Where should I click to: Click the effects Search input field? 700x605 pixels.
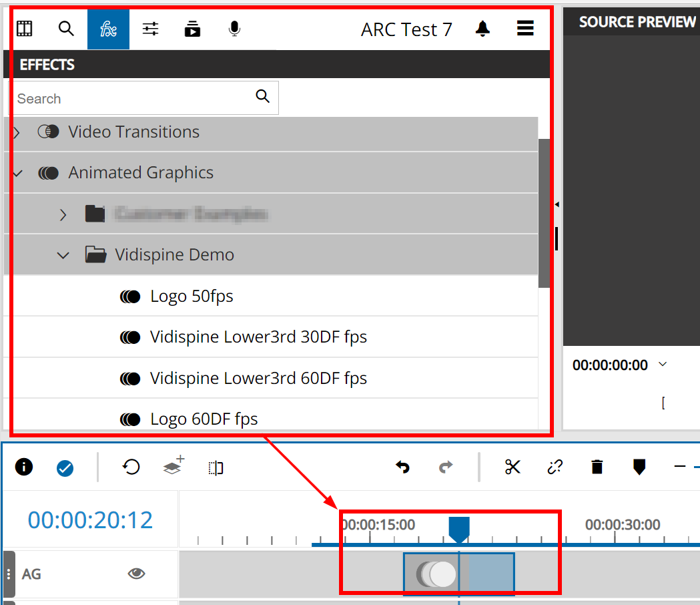[133, 99]
